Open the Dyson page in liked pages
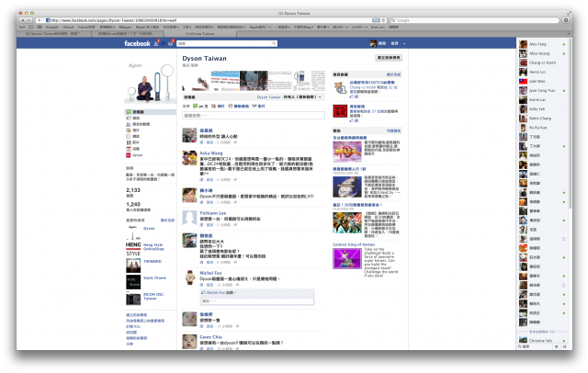Screen dimensions: 588x373 pos(149,228)
